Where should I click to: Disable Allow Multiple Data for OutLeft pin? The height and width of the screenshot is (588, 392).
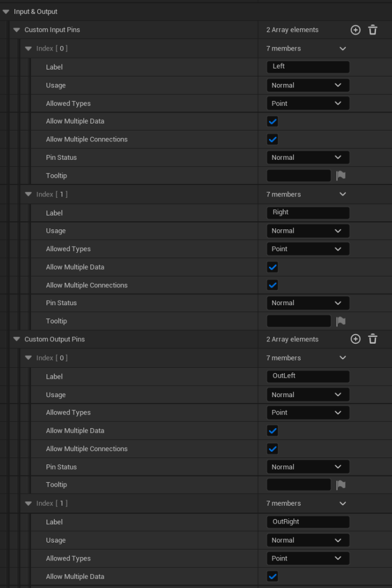272,431
